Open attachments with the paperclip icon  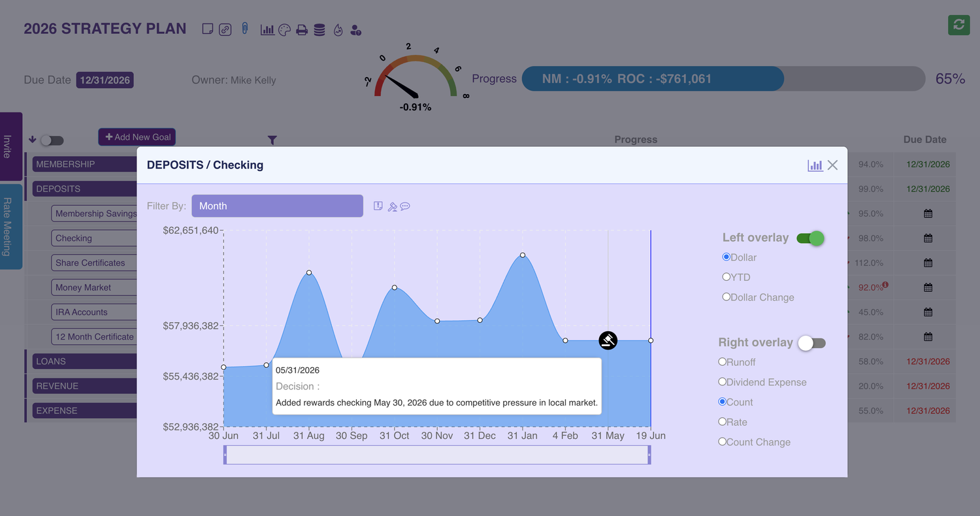click(244, 29)
